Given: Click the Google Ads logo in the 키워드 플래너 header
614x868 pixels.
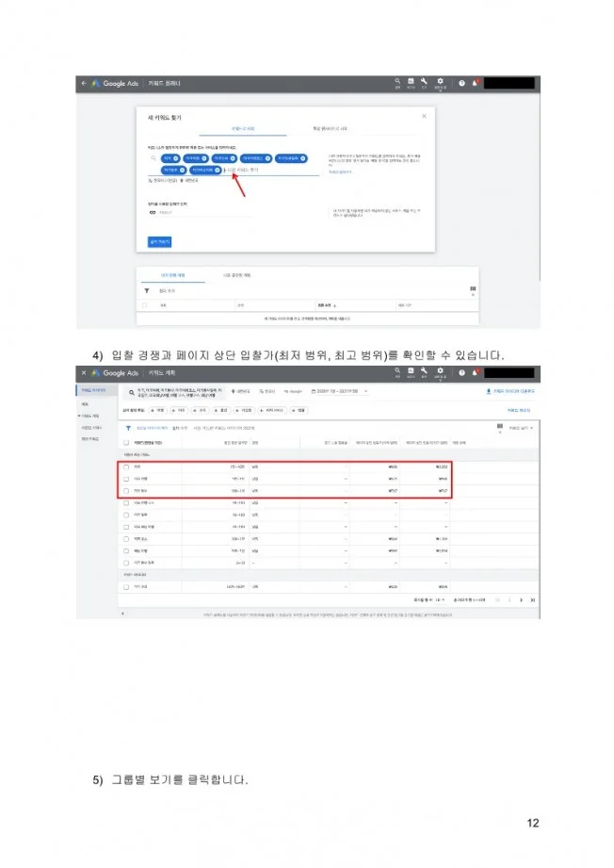Looking at the screenshot, I should [115, 84].
